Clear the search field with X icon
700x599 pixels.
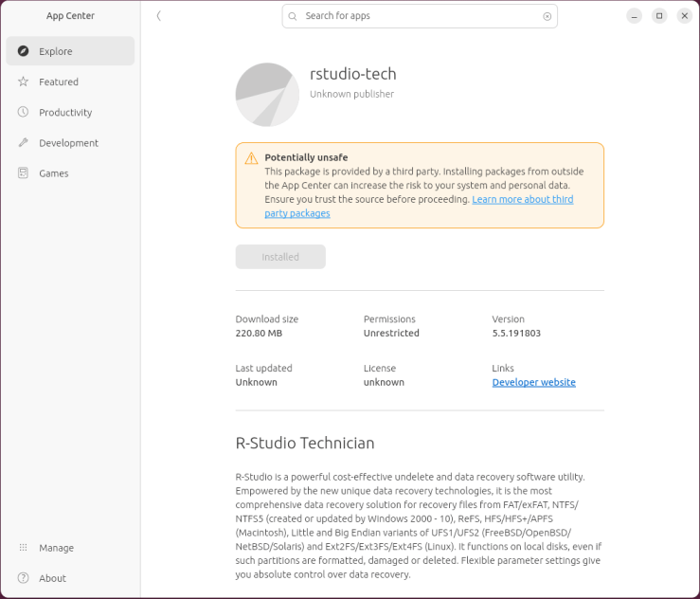(547, 16)
